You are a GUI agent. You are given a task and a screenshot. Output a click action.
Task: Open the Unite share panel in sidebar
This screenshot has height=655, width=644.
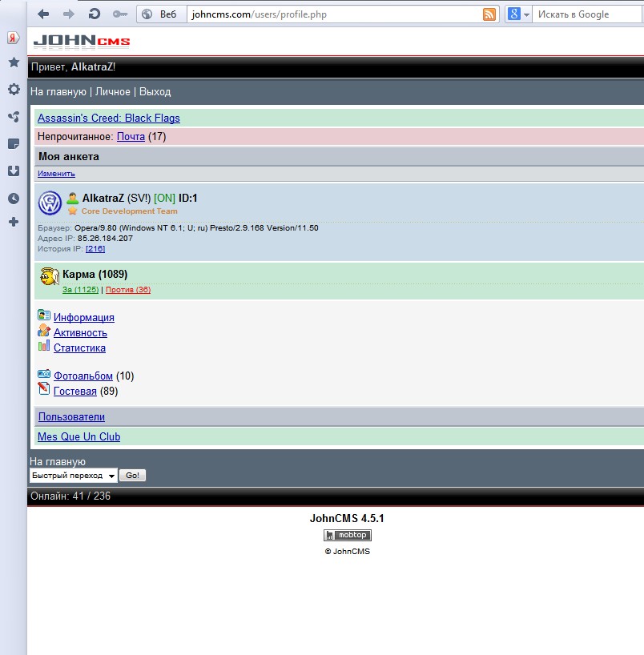click(14, 117)
